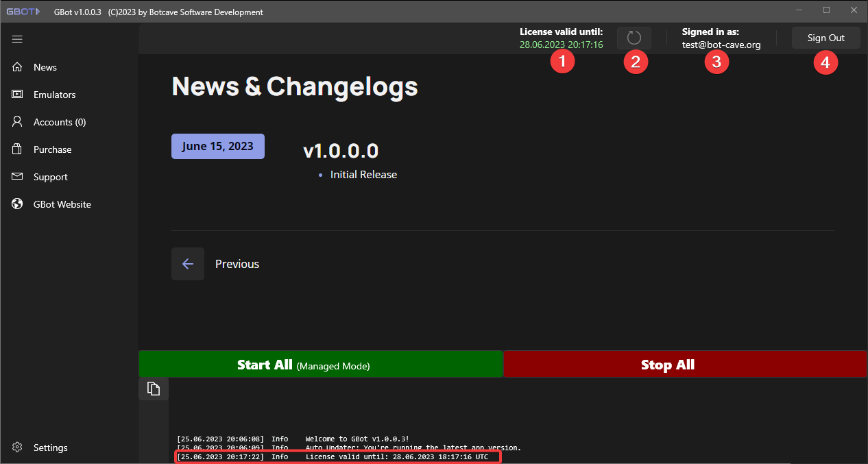Click the Previous left arrow button
This screenshot has width=868, height=464.
pos(188,264)
